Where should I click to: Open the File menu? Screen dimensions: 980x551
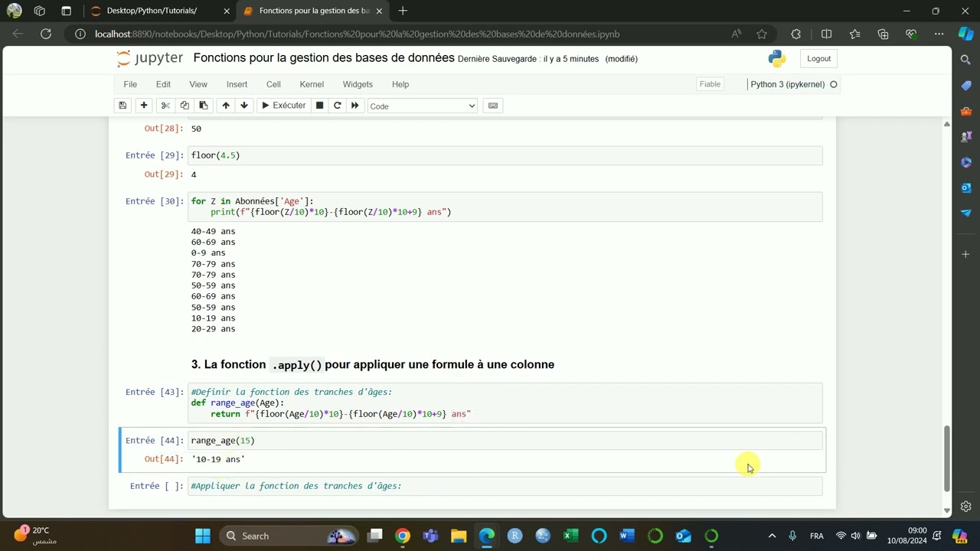(x=130, y=84)
